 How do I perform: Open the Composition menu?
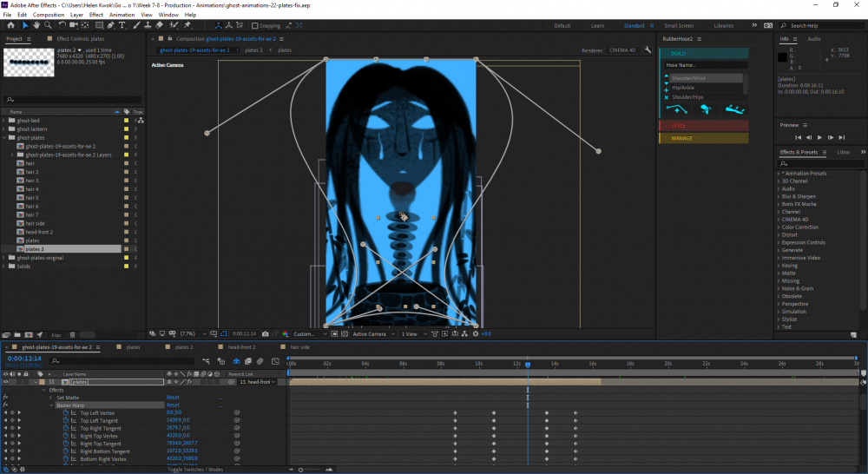[x=48, y=15]
